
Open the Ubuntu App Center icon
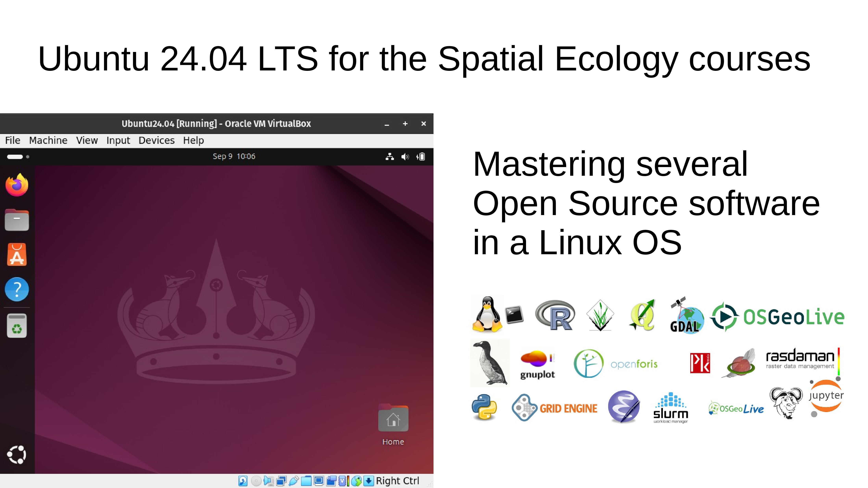click(x=17, y=255)
